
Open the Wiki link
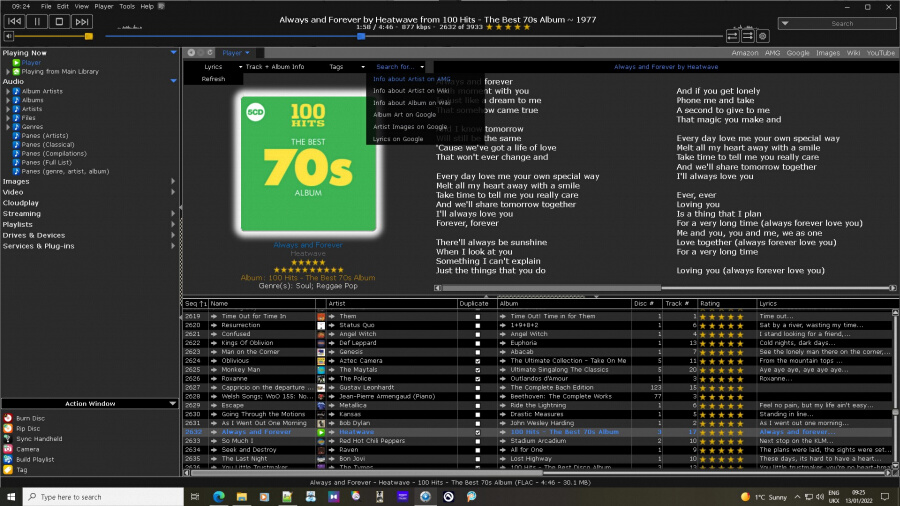(x=853, y=53)
